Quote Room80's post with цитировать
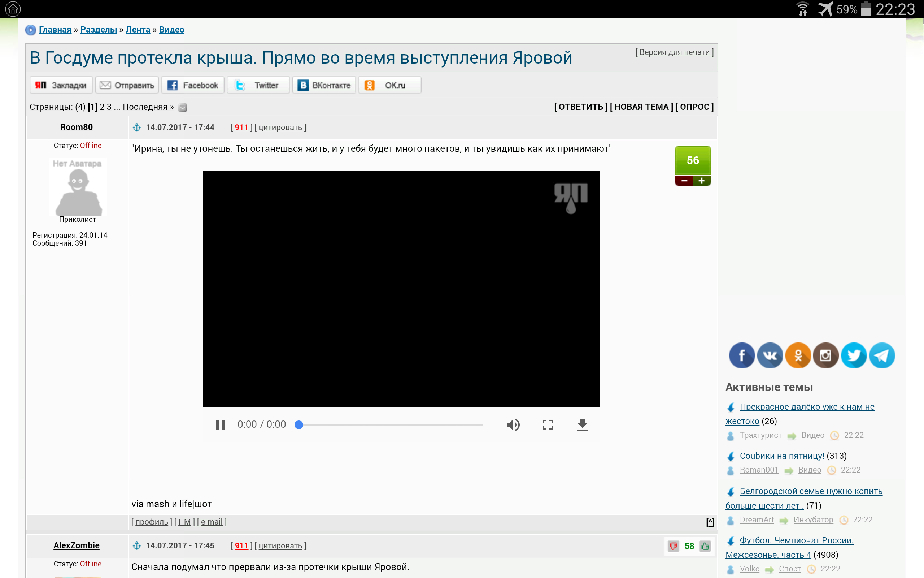The height and width of the screenshot is (578, 924). [x=280, y=128]
